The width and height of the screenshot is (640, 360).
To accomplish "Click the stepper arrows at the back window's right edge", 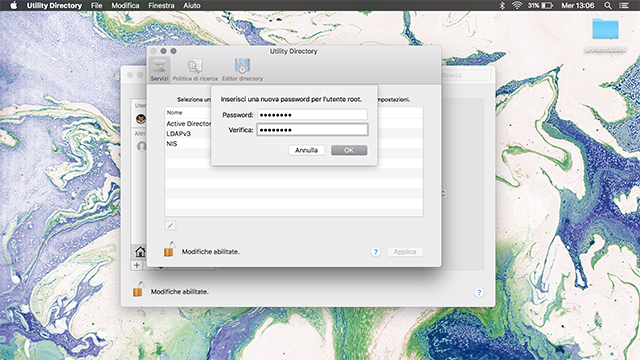I will click(443, 193).
